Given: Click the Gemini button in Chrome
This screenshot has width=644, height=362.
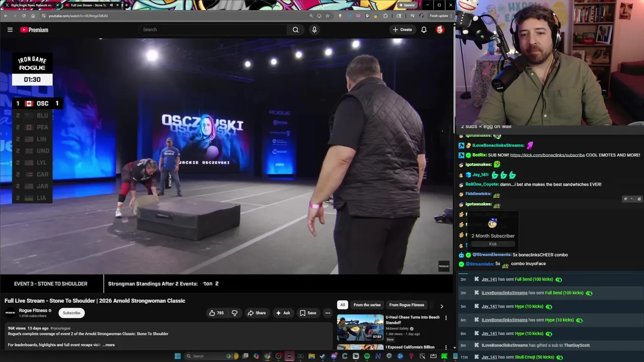Looking at the screenshot, I should coord(407,5).
